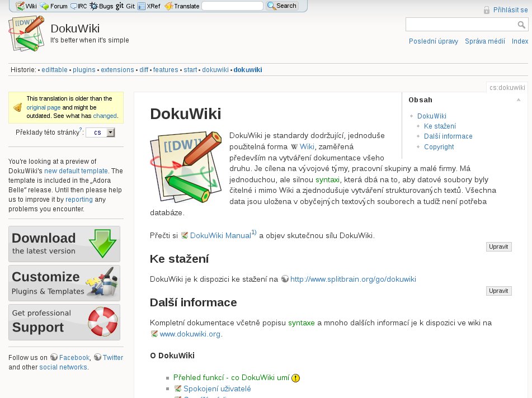532x398 pixels.
Task: Open Správa médií media manager
Action: pyautogui.click(x=485, y=41)
